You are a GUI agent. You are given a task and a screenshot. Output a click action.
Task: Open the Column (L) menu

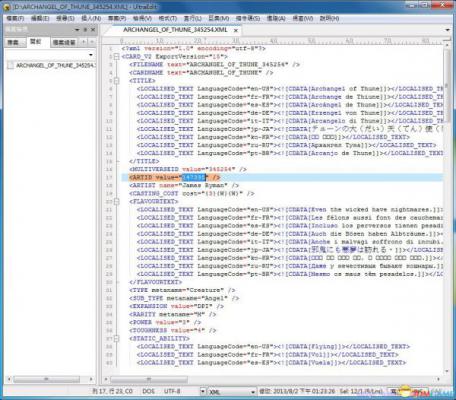pyautogui.click(x=193, y=18)
